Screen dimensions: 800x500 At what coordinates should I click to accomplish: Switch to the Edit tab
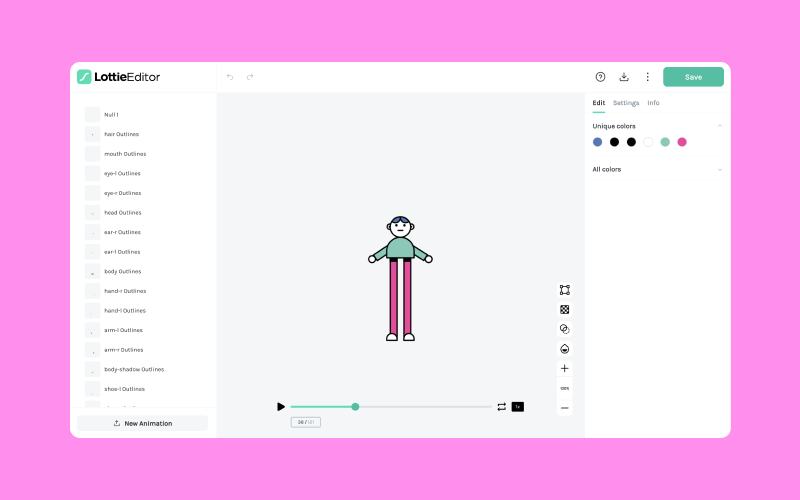point(598,103)
